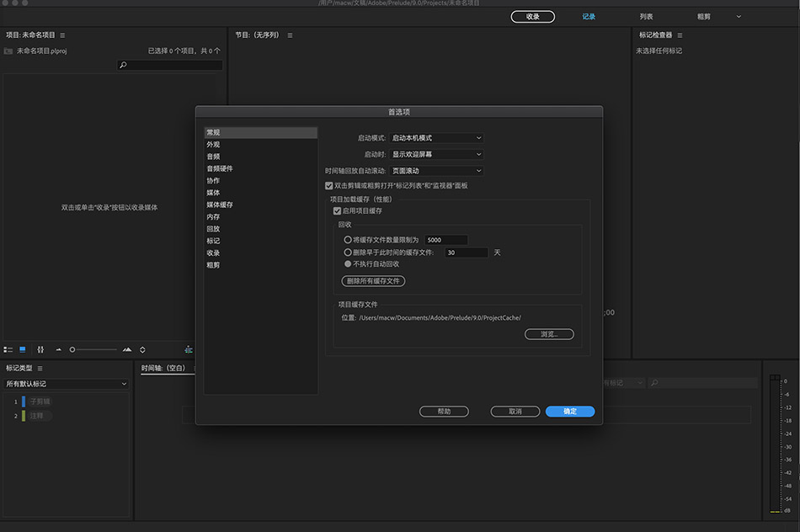Adjust the thumbnail zoom slider

click(x=93, y=350)
